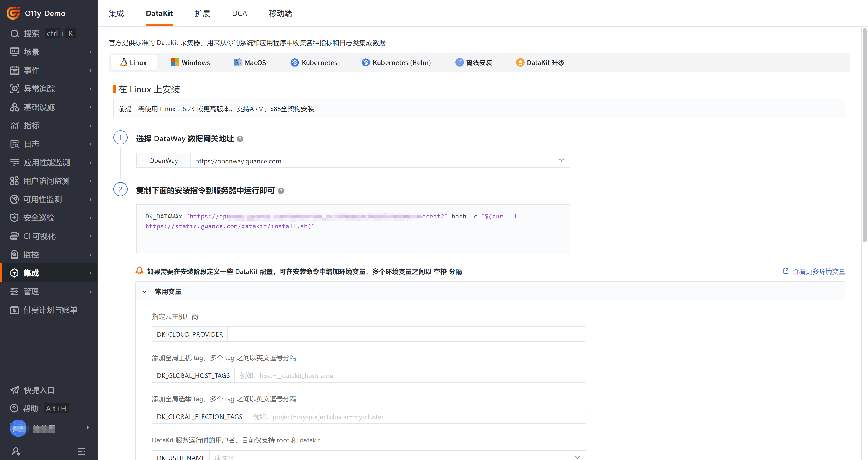This screenshot has height=460, width=868.
Task: Click the 指标 chart icon
Action: click(14, 126)
